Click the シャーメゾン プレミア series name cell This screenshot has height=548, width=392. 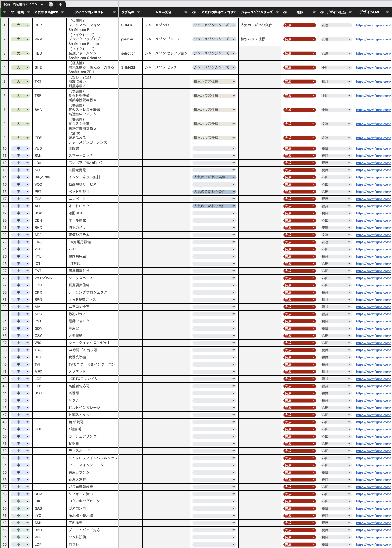click(x=166, y=39)
